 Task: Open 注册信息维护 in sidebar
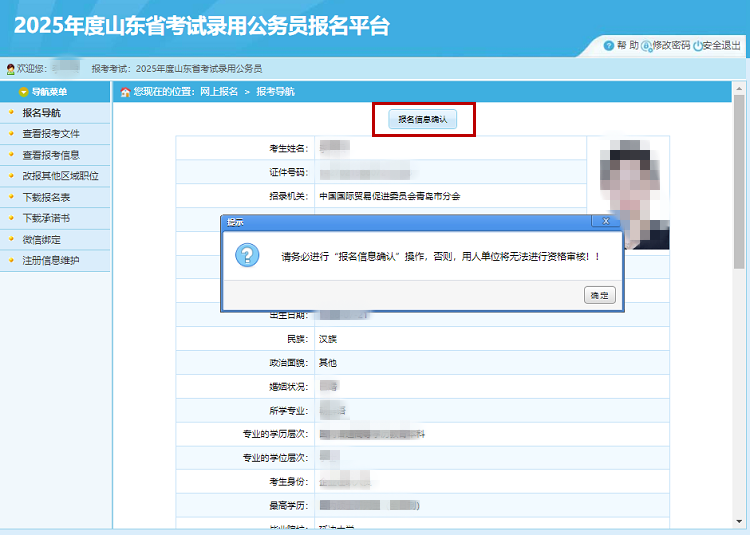click(55, 261)
